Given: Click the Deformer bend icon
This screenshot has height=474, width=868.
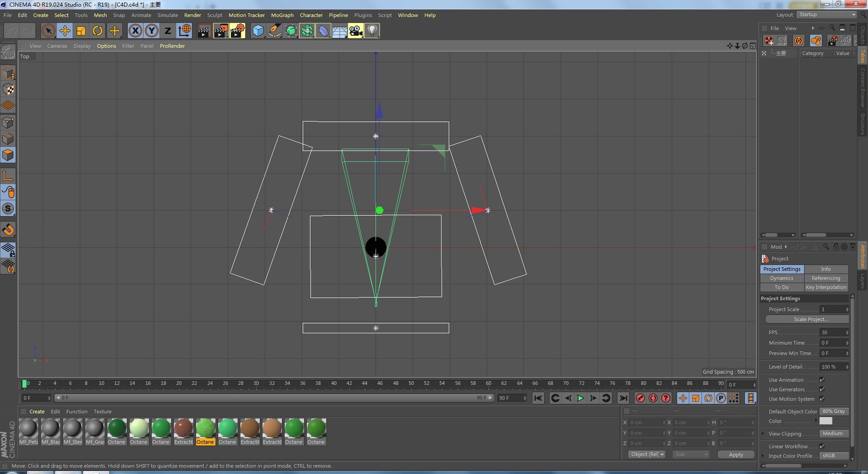Looking at the screenshot, I should pos(323,31).
